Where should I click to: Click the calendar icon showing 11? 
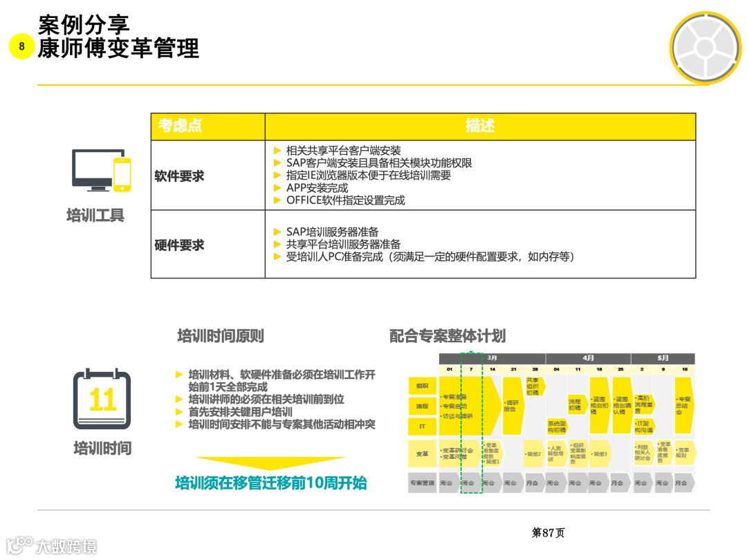(102, 399)
